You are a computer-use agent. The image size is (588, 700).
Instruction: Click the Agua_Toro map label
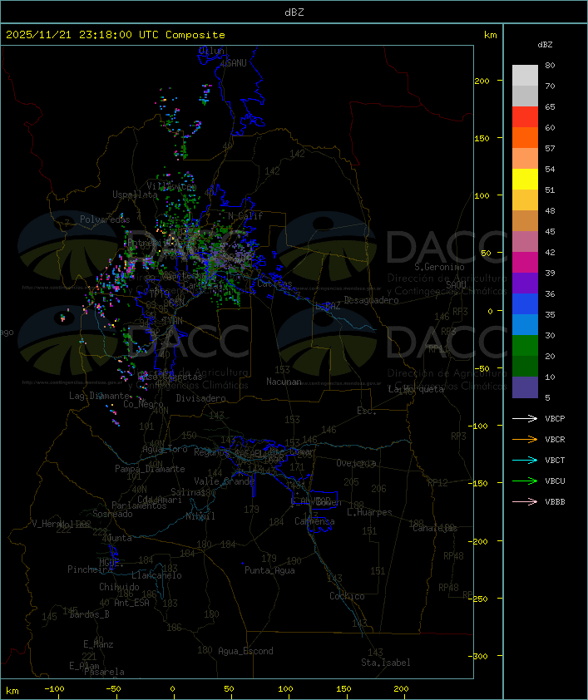165,449
